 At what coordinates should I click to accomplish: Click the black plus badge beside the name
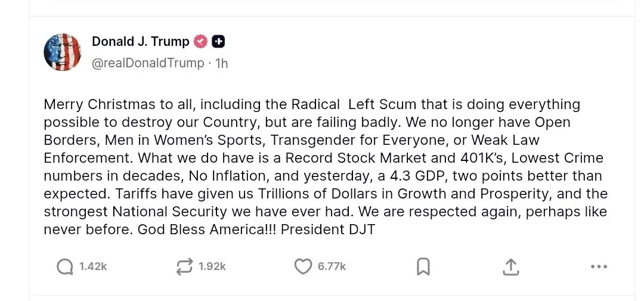[219, 42]
